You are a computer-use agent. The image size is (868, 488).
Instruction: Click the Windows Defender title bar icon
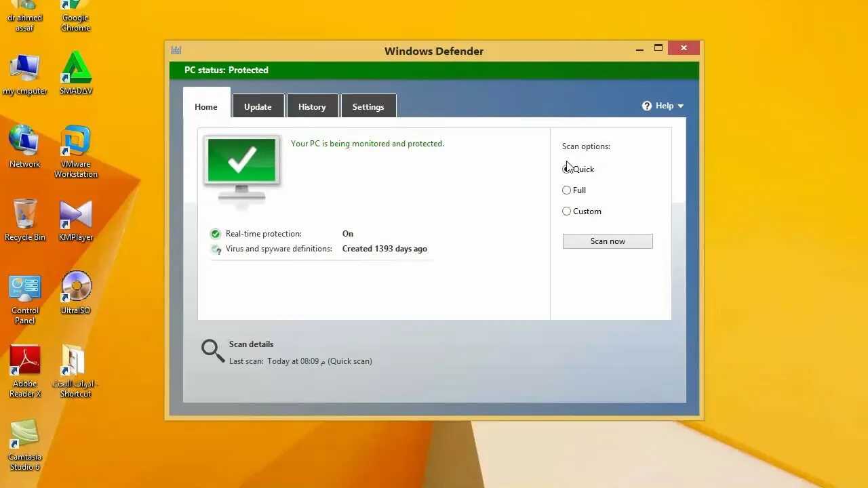[176, 50]
